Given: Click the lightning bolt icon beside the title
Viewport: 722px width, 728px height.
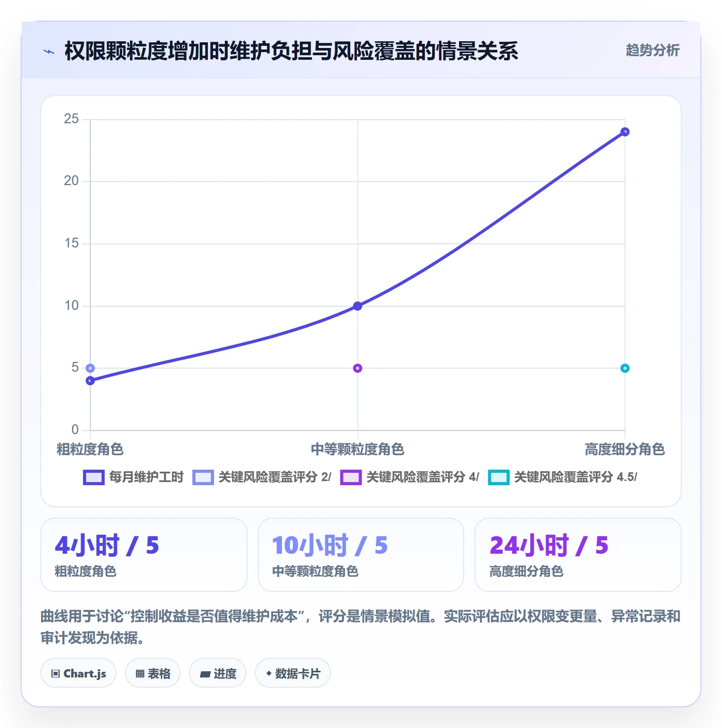Looking at the screenshot, I should (x=49, y=52).
